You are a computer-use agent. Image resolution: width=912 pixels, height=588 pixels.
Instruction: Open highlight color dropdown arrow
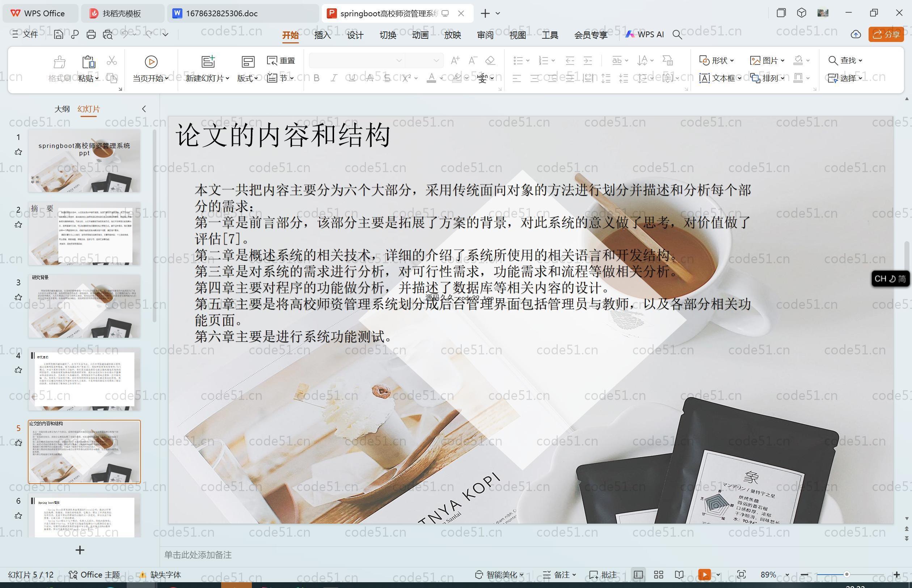pos(467,78)
